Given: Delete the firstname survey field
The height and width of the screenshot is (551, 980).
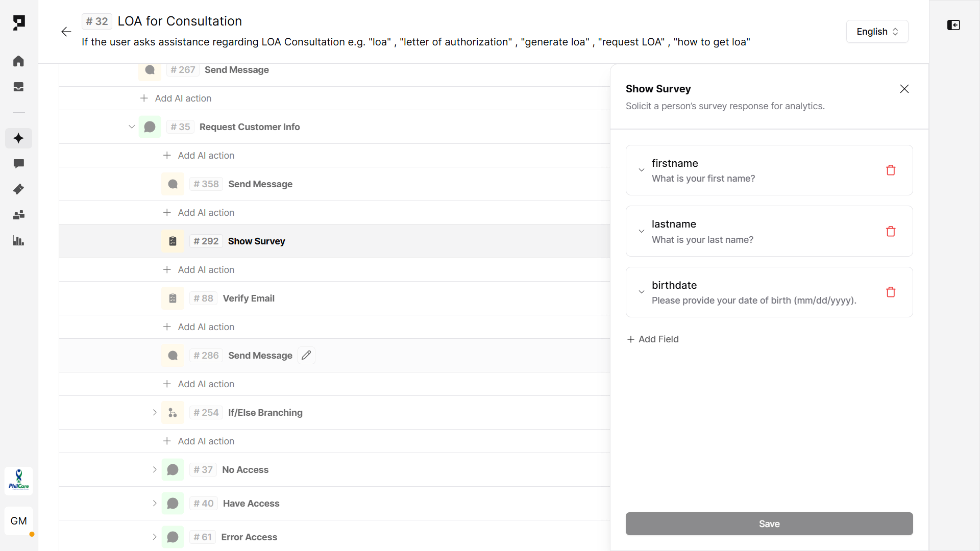Looking at the screenshot, I should pos(891,170).
